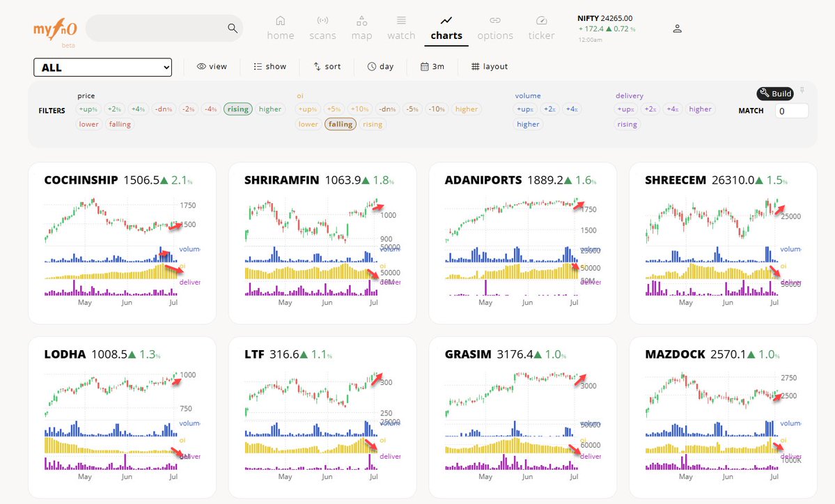835x504 pixels.
Task: Enable the delivery rising filter
Action: [x=627, y=124]
